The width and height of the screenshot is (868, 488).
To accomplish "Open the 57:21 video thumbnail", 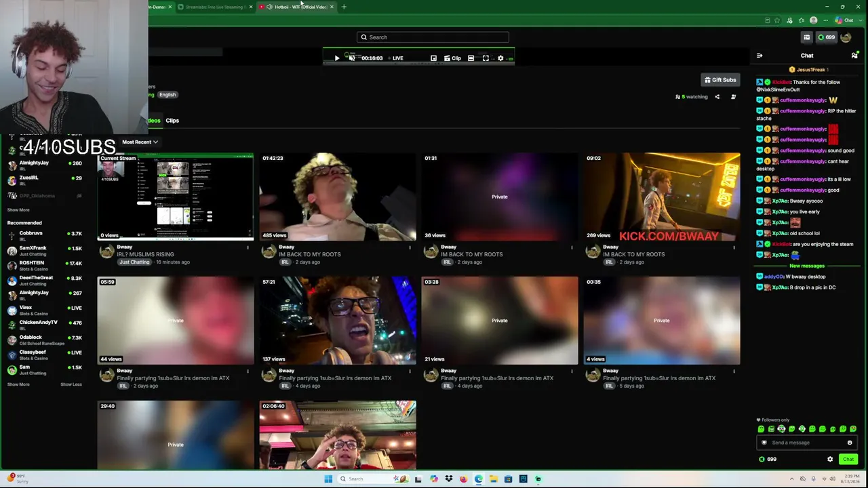I will (338, 321).
